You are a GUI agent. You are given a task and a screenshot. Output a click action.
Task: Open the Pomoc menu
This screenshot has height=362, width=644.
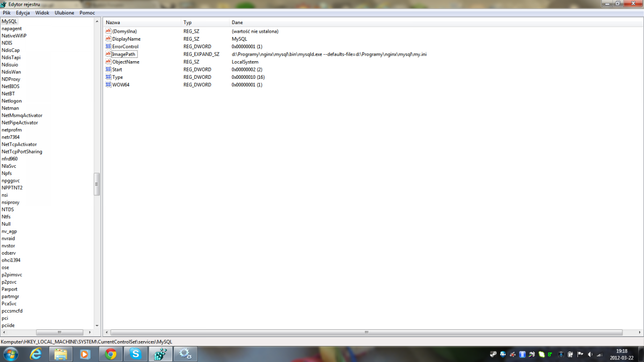[87, 12]
